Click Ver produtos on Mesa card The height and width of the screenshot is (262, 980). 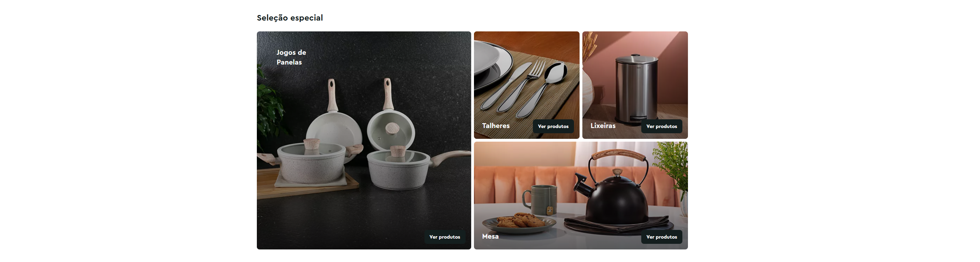(x=661, y=237)
